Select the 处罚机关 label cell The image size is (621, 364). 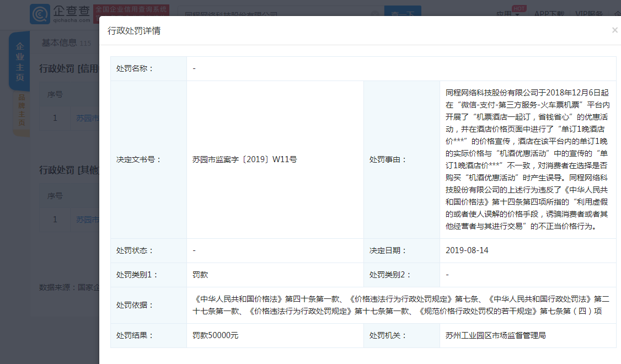(x=401, y=335)
